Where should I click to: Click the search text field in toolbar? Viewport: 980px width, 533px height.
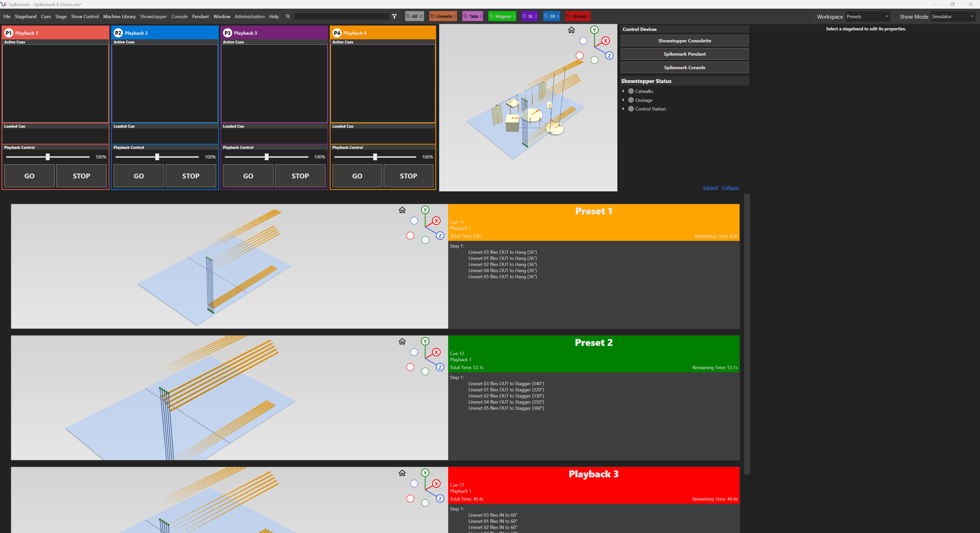[x=341, y=16]
